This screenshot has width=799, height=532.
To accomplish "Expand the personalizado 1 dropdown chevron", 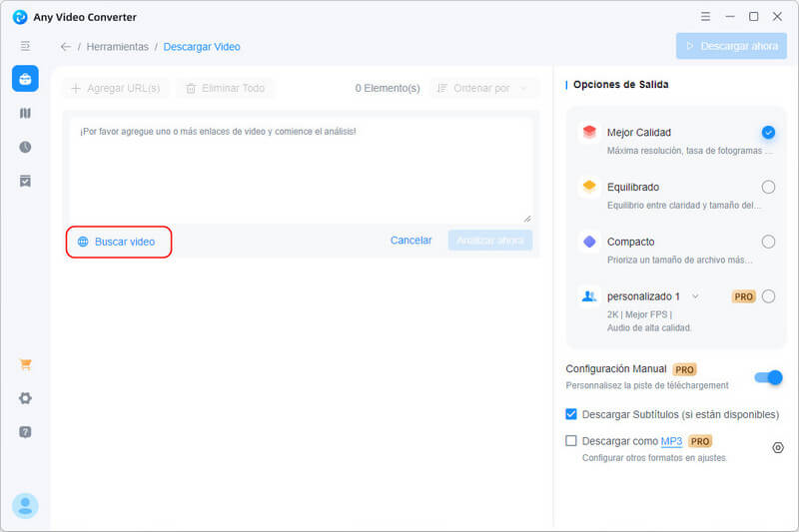I will coord(695,296).
